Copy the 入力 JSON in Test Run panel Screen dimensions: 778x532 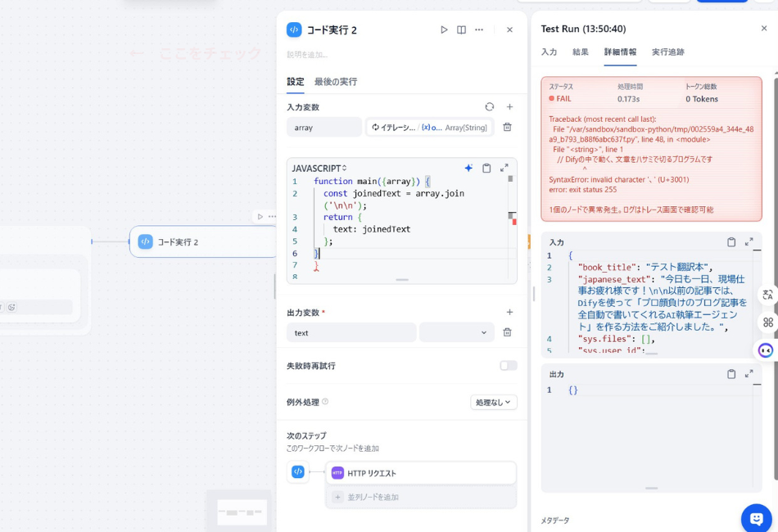click(x=731, y=242)
